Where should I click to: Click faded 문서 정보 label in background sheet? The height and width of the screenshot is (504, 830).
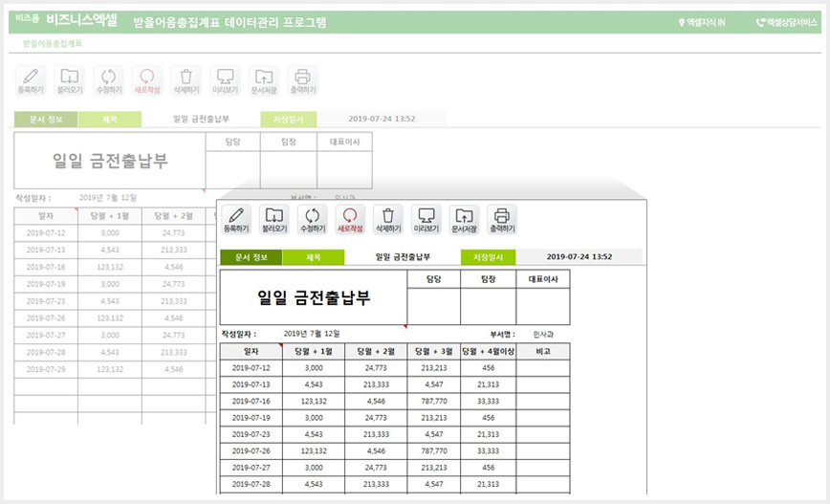click(46, 120)
